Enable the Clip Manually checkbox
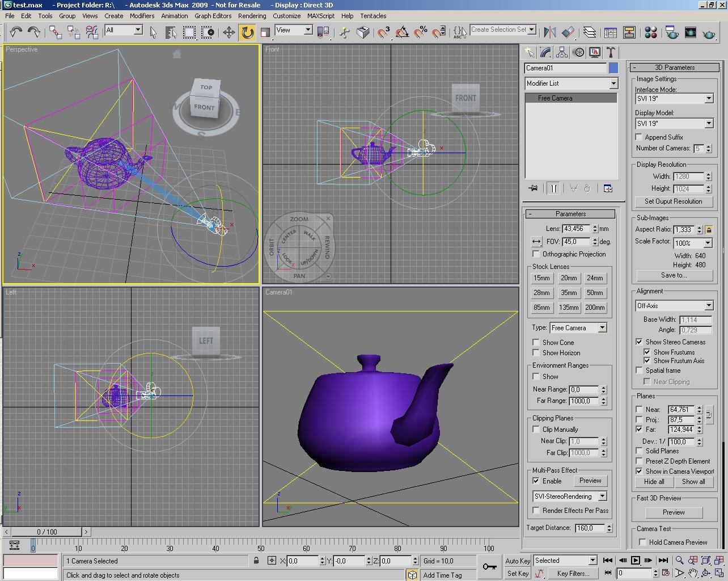728x581 pixels. pos(536,430)
